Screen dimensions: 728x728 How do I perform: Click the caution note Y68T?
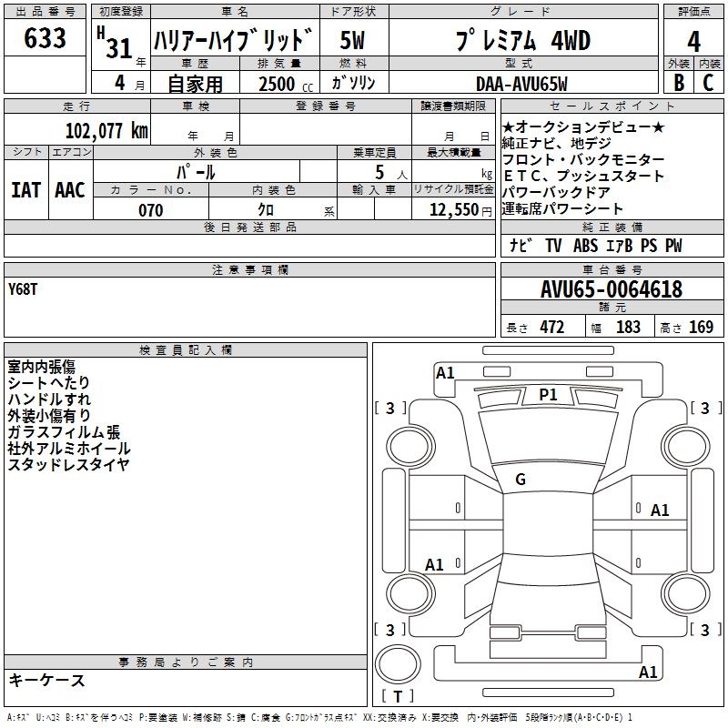pyautogui.click(x=22, y=289)
